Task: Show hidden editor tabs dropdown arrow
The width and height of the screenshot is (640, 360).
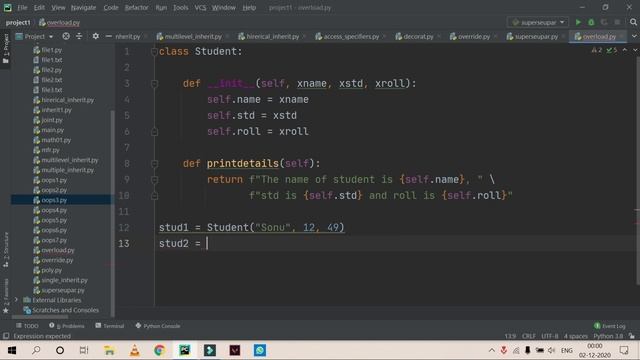Action: pos(634,36)
